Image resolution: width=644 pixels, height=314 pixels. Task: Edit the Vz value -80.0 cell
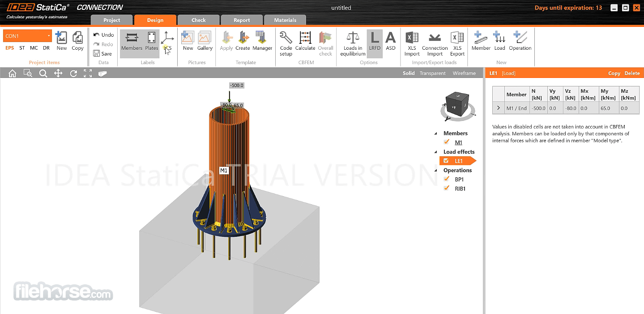point(570,108)
